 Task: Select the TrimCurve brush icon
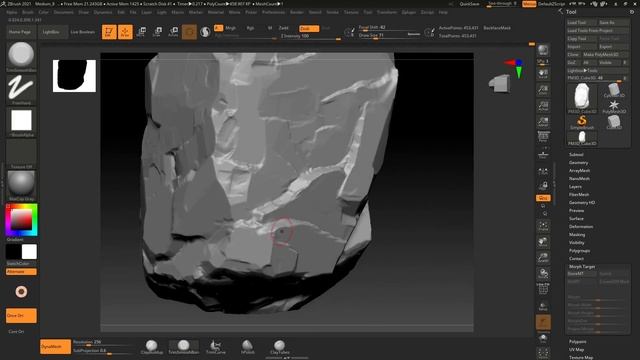pos(216,347)
